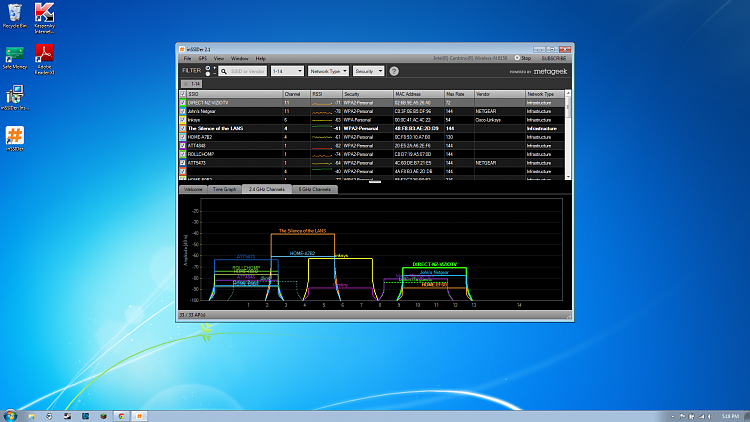
Task: Click the metageek logo
Action: point(550,71)
